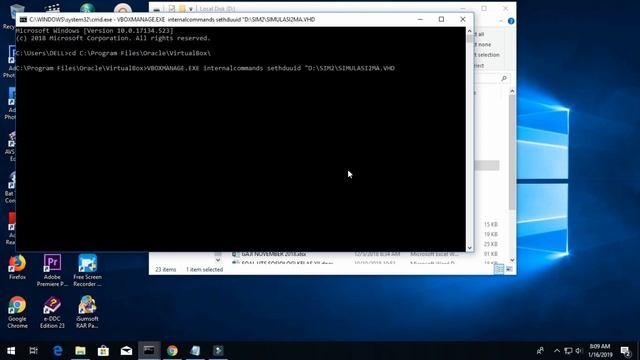Show hidden system tray icons
Screen dimensions: 640x360
[557, 351]
